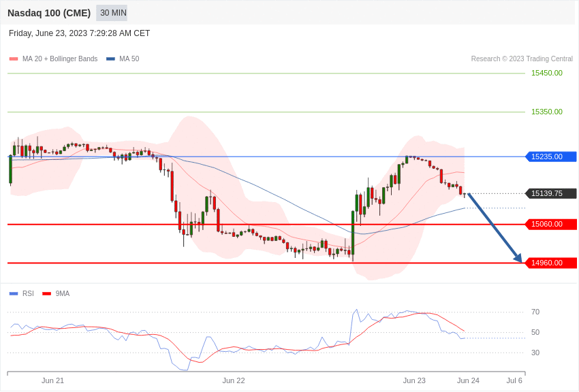Click the RSI 30 level label
The height and width of the screenshot is (392, 579).
coord(535,353)
